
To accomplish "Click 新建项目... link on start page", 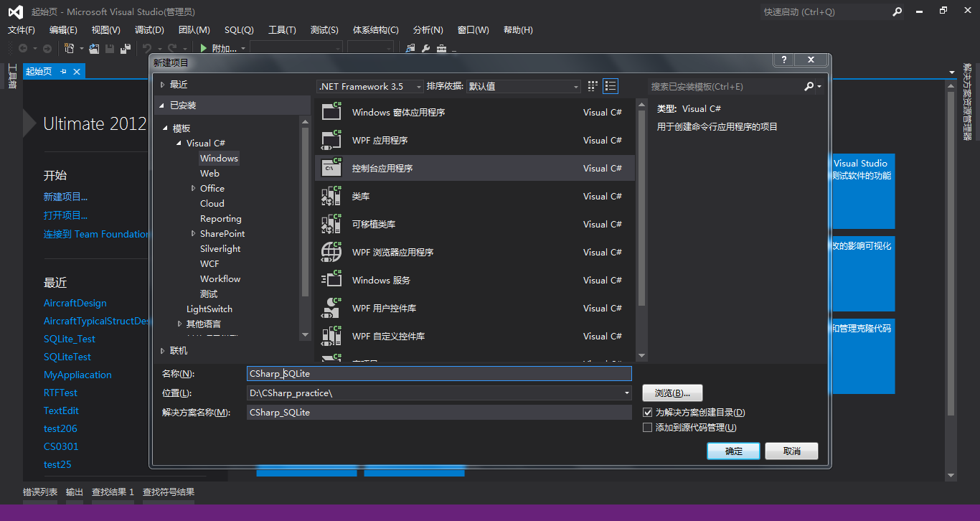I will (65, 197).
